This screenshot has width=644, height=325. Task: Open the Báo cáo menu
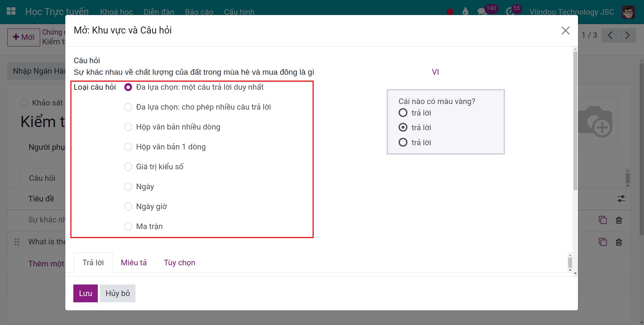pyautogui.click(x=199, y=12)
